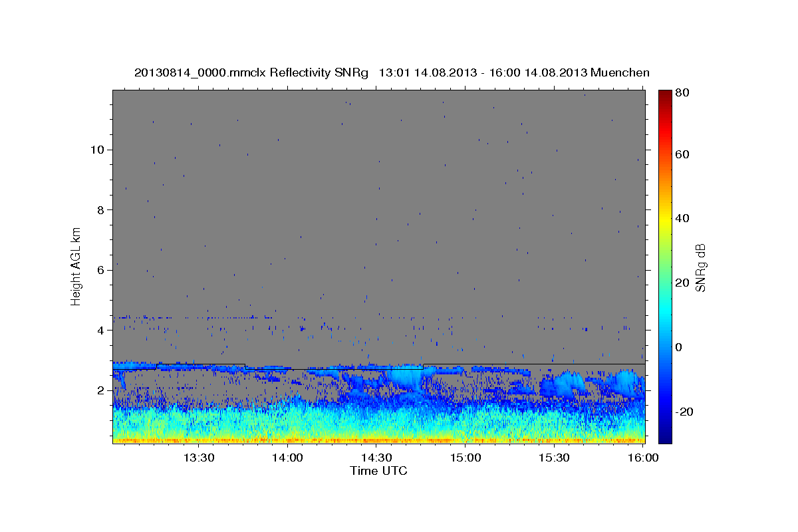Click the 14:30 time tick label
The height and width of the screenshot is (532, 798).
point(376,458)
